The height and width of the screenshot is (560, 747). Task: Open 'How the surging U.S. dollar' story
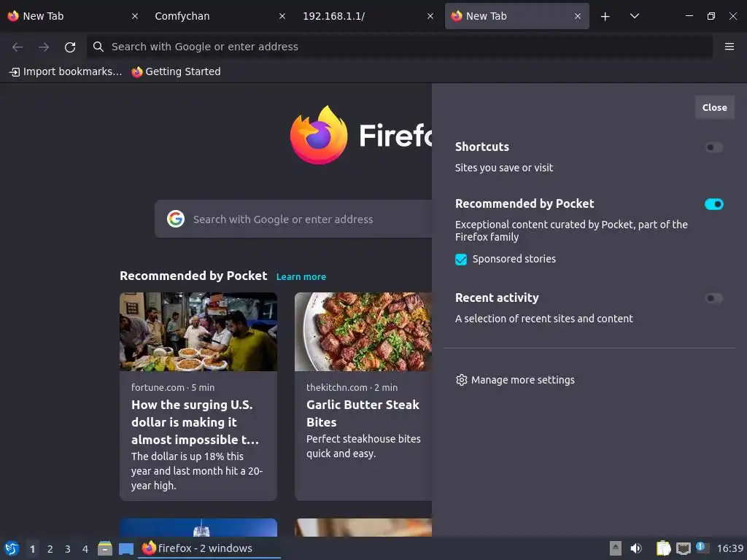point(196,422)
